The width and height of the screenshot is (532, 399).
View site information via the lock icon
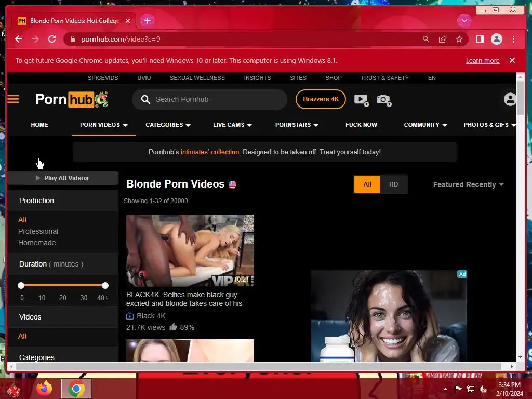(72, 39)
